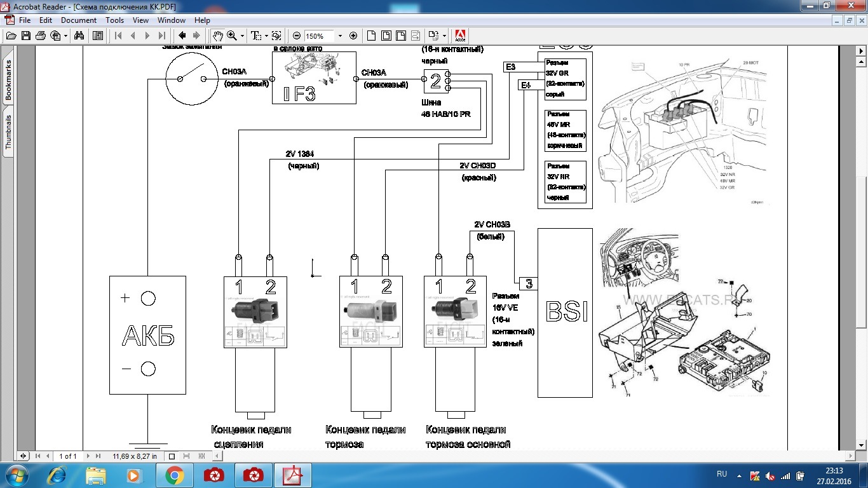Restore down the inner document window
Viewport: 868px width, 488px height.
850,20
